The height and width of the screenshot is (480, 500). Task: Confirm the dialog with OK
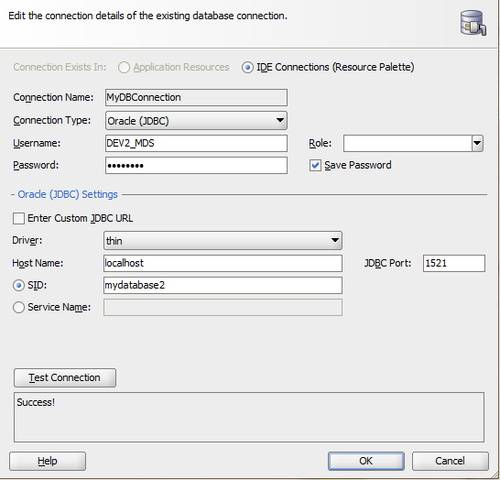click(x=366, y=461)
